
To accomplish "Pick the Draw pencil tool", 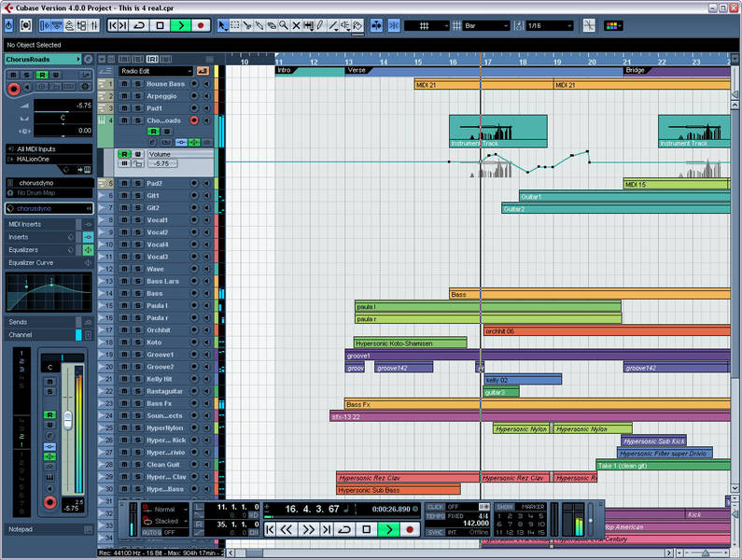I will (x=321, y=25).
